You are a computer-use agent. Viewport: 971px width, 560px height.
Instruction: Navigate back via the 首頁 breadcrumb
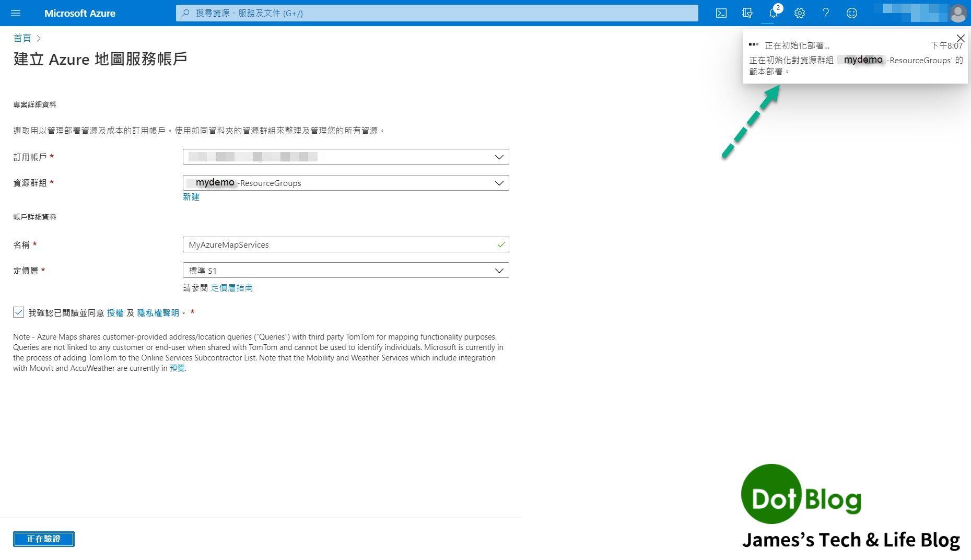point(22,38)
